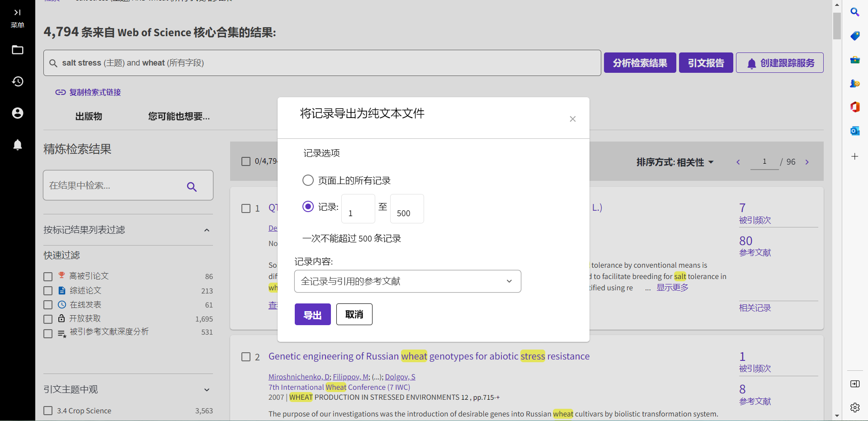Select the 页面上的所有记录 radio option
This screenshot has width=868, height=421.
tap(308, 180)
